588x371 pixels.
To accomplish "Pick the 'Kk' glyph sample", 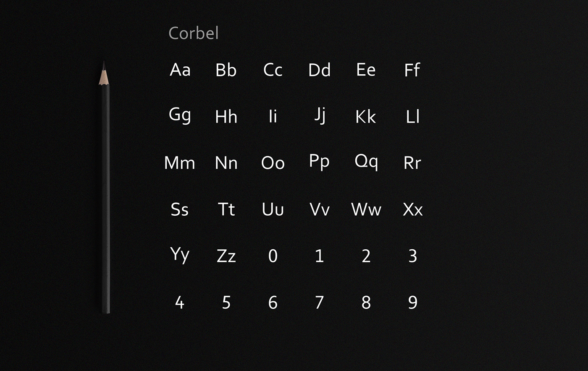I will (x=365, y=117).
